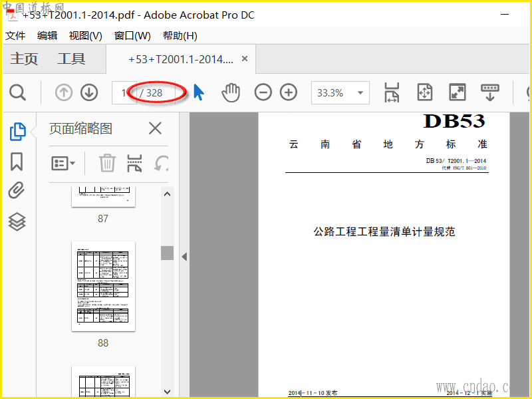The image size is (532, 399).
Task: Select the page 88 thumbnail
Action: pyautogui.click(x=103, y=286)
